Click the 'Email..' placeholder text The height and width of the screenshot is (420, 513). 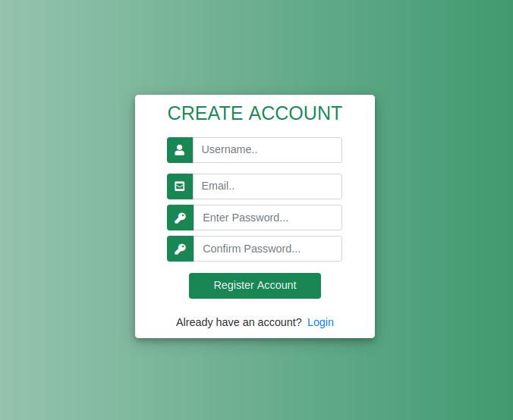coord(218,186)
